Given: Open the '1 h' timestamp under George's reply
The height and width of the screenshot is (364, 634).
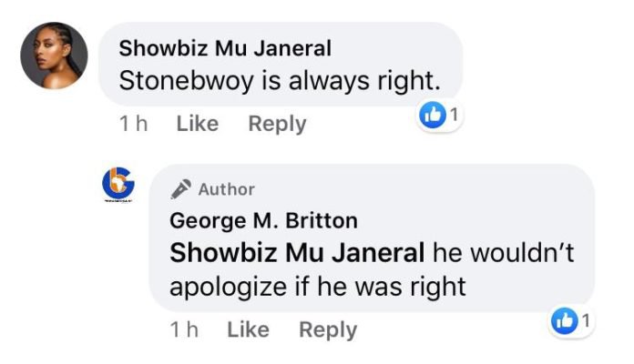Looking at the screenshot, I should click(x=184, y=329).
